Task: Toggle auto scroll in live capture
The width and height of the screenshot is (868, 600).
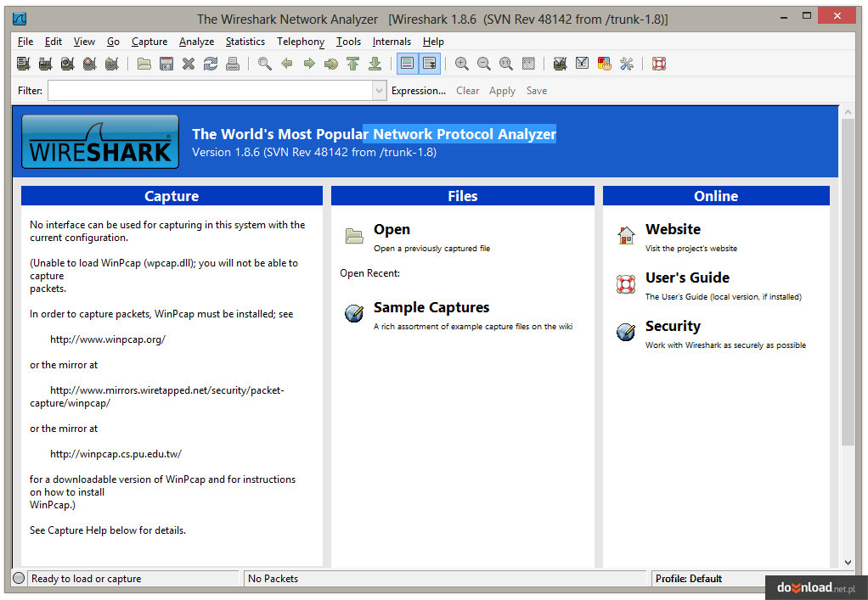Action: click(430, 64)
